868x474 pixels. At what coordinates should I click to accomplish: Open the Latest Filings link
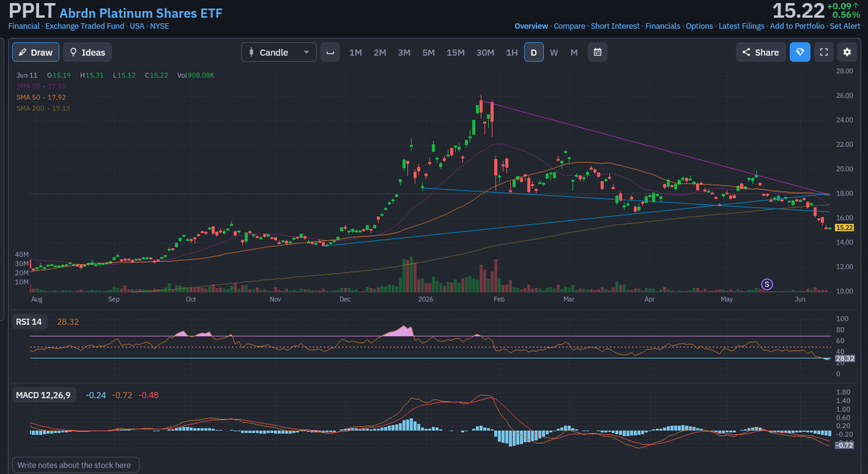(741, 26)
